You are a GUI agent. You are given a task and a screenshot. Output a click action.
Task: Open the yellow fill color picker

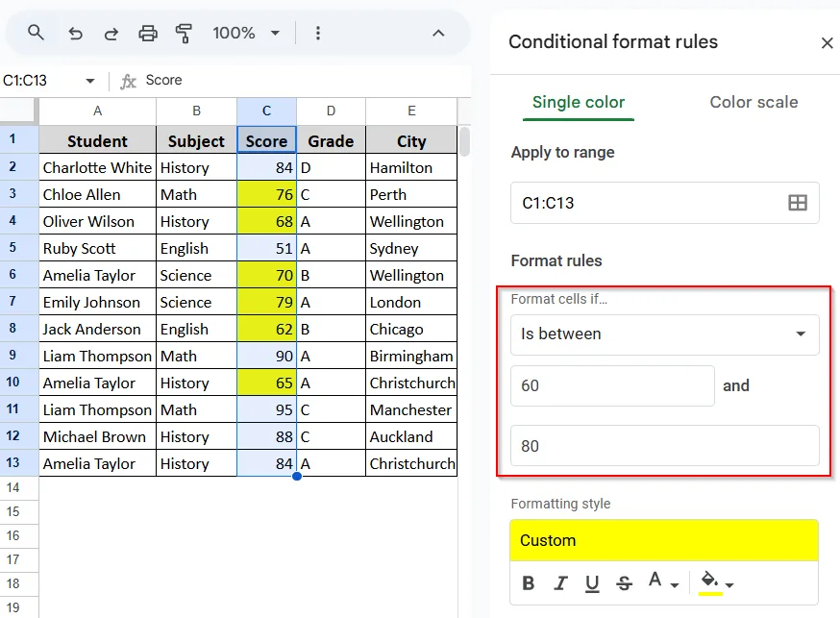(x=716, y=582)
